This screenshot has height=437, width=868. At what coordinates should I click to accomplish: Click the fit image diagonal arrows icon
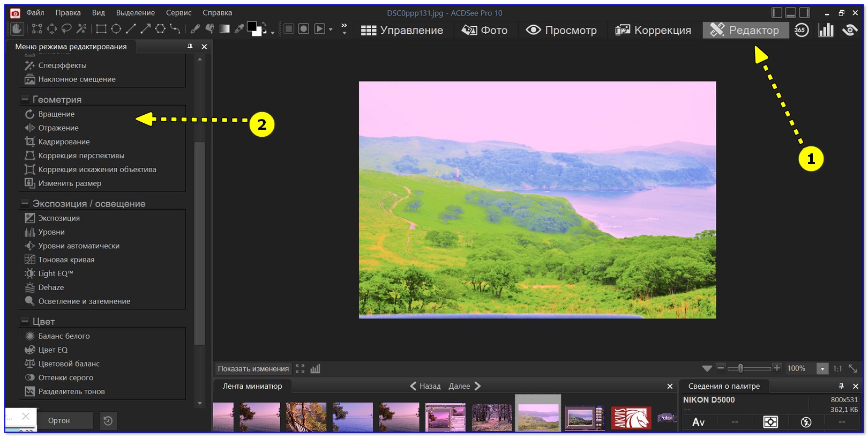[x=852, y=368]
